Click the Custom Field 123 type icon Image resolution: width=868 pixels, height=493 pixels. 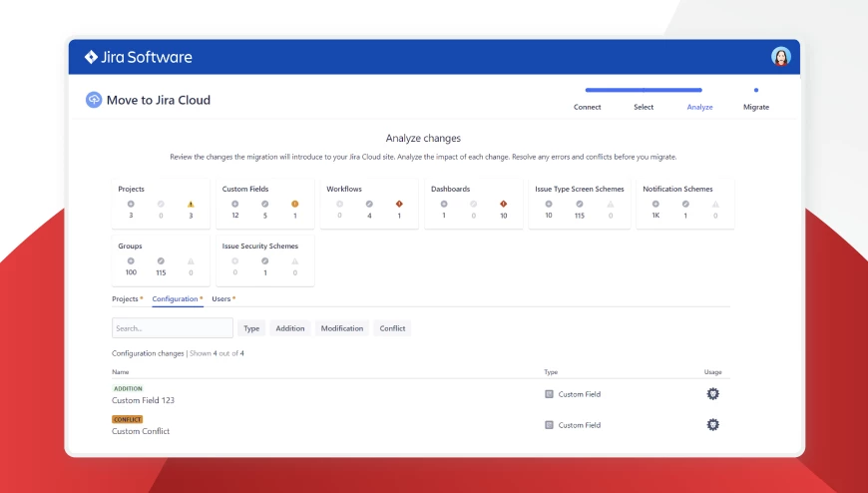pos(549,394)
